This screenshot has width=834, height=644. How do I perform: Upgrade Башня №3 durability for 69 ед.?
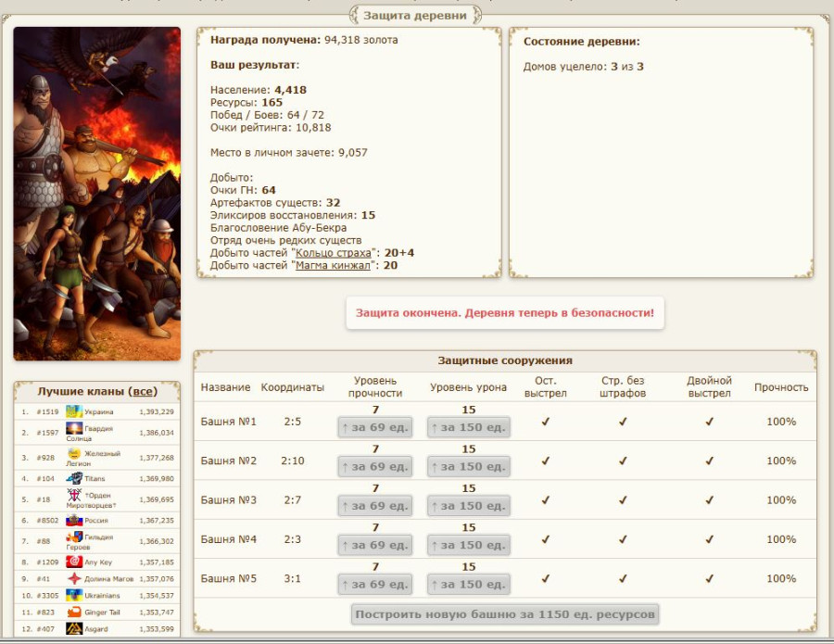click(375, 506)
